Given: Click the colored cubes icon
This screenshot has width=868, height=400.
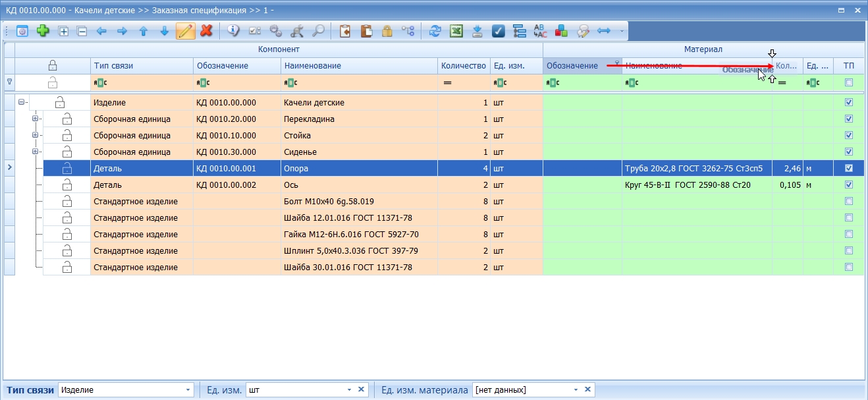Looking at the screenshot, I should click(x=562, y=31).
